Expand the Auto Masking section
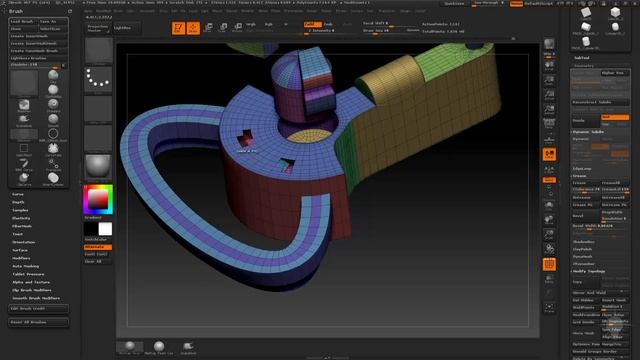Viewport: 640px width, 360px height. tap(26, 266)
